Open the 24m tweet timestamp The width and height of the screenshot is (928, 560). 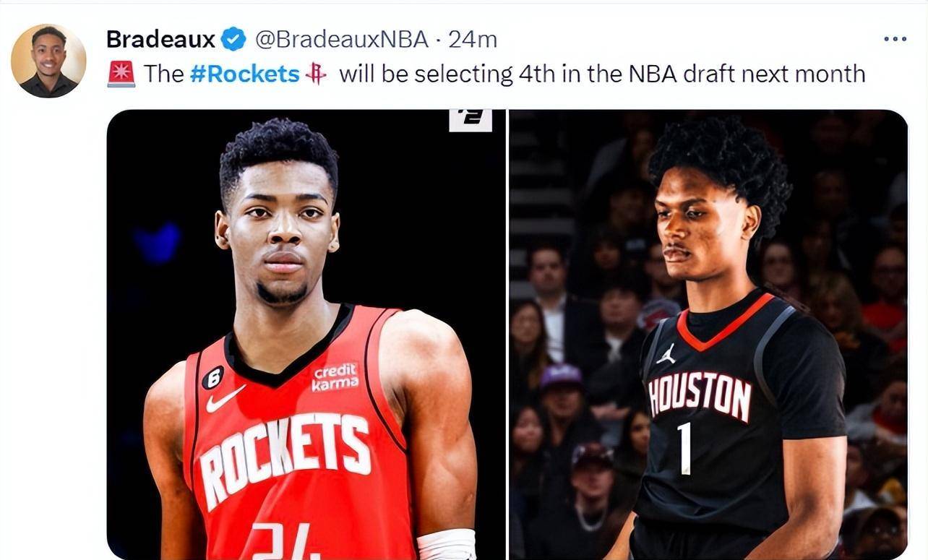click(473, 39)
